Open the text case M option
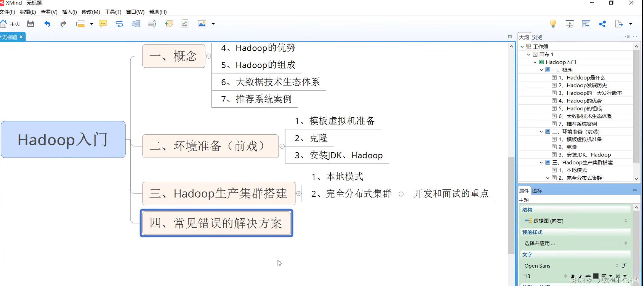 click(x=618, y=276)
